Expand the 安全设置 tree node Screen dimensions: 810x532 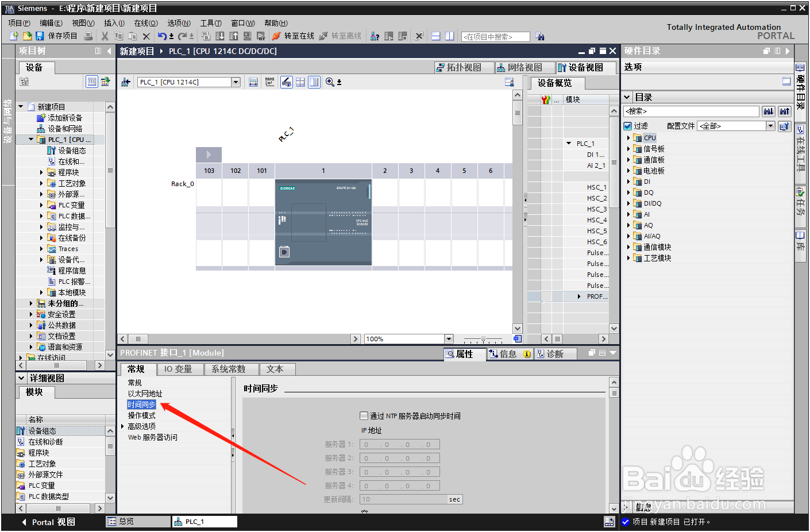pyautogui.click(x=31, y=314)
